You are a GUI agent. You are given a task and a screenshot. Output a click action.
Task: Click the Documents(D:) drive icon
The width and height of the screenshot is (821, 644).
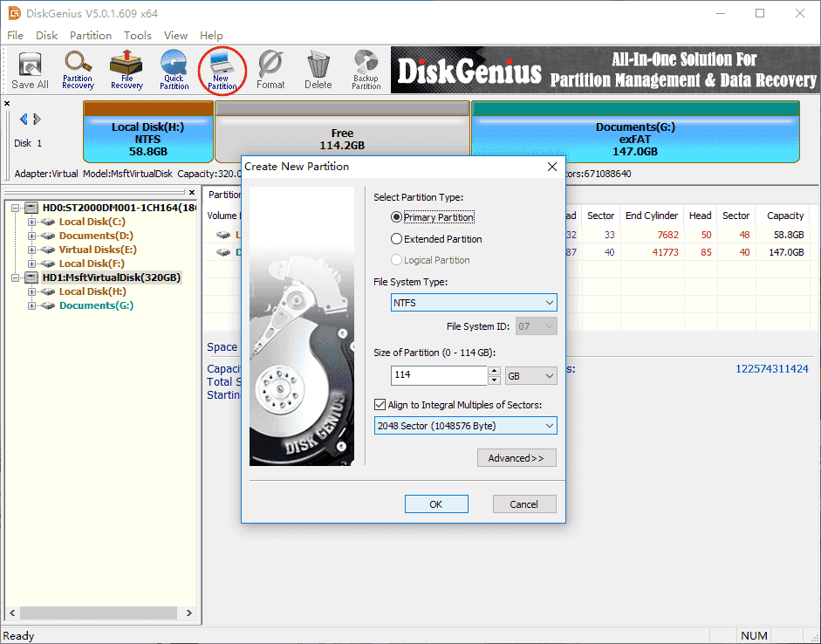pos(48,236)
